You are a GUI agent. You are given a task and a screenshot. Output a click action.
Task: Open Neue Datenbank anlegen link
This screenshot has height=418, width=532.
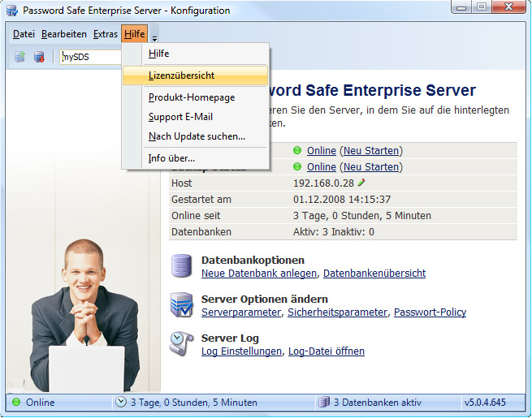click(x=259, y=274)
